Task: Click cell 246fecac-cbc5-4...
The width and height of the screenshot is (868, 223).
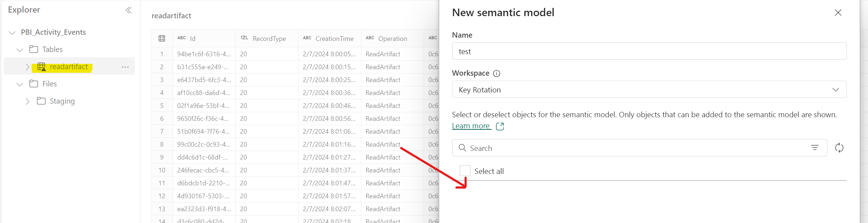Action: point(204,170)
